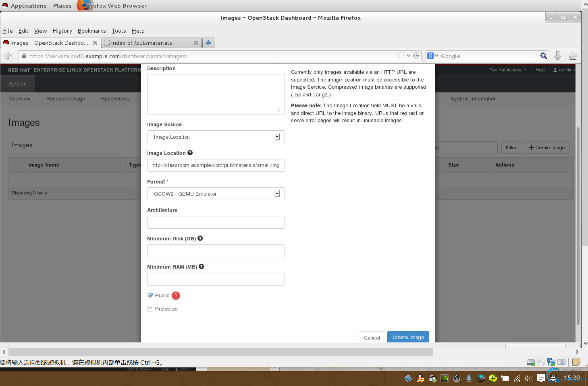Switch to Index of /pub/materials tab
The image size is (588, 386).
(x=151, y=43)
